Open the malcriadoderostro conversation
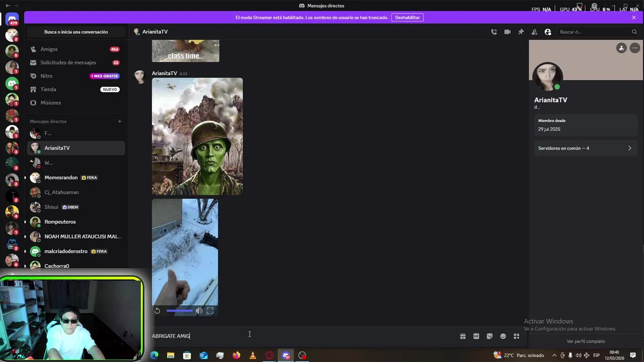Viewport: 644px width, 362px height. [76, 251]
